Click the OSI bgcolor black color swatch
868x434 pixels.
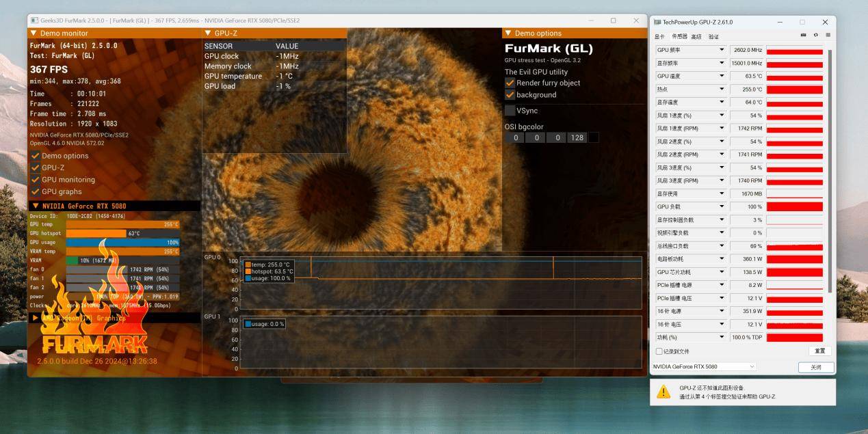(594, 138)
